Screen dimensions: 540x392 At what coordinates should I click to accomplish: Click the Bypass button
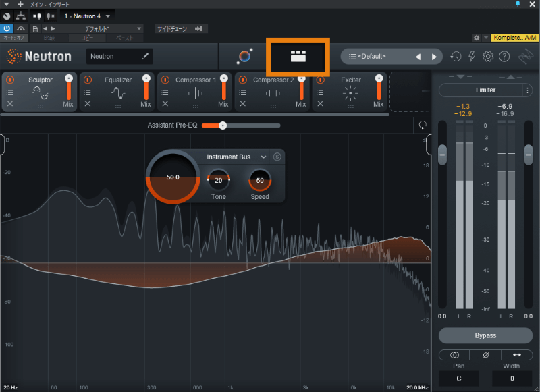(x=485, y=335)
